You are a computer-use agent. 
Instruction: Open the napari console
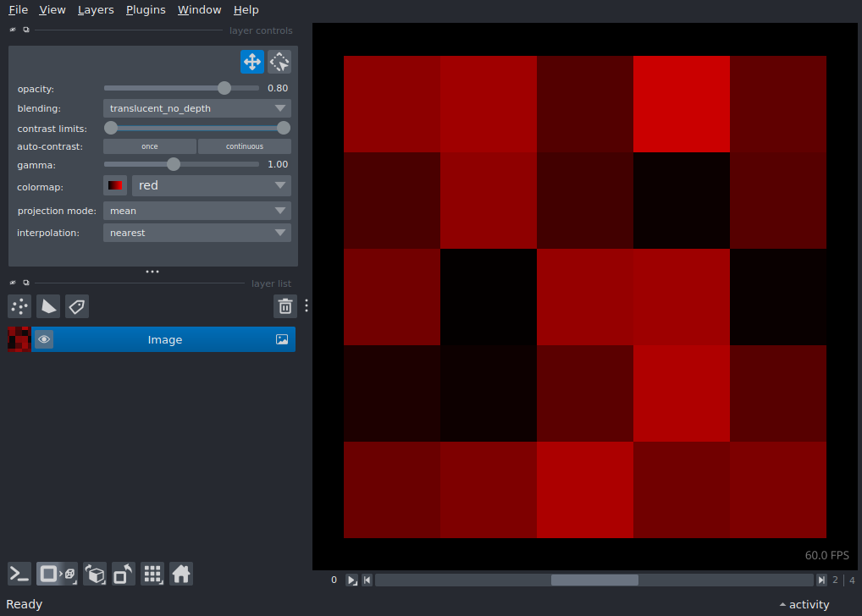[x=19, y=574]
